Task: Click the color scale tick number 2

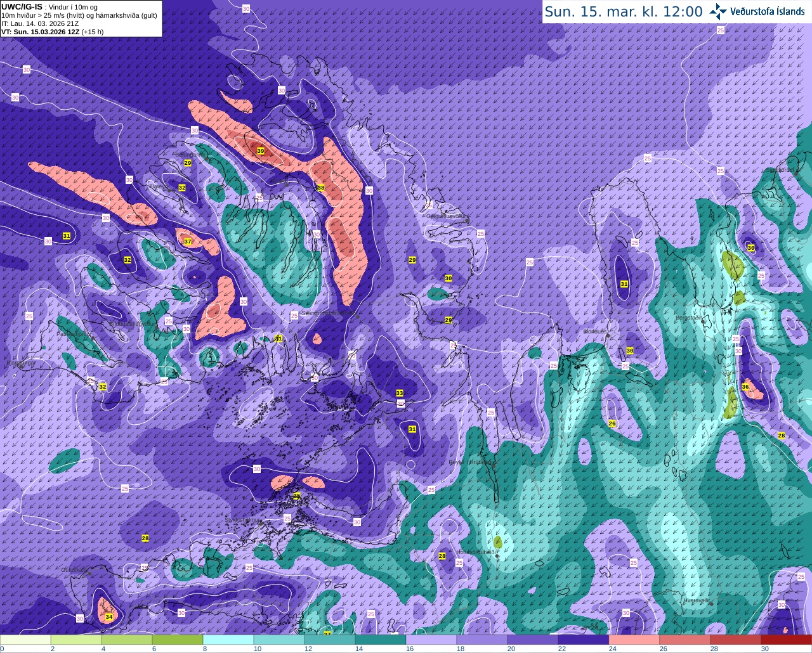Action: tap(52, 649)
